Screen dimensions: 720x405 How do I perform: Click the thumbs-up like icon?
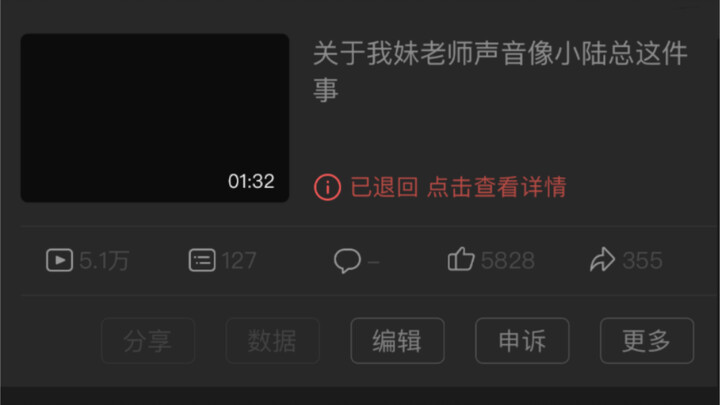461,259
